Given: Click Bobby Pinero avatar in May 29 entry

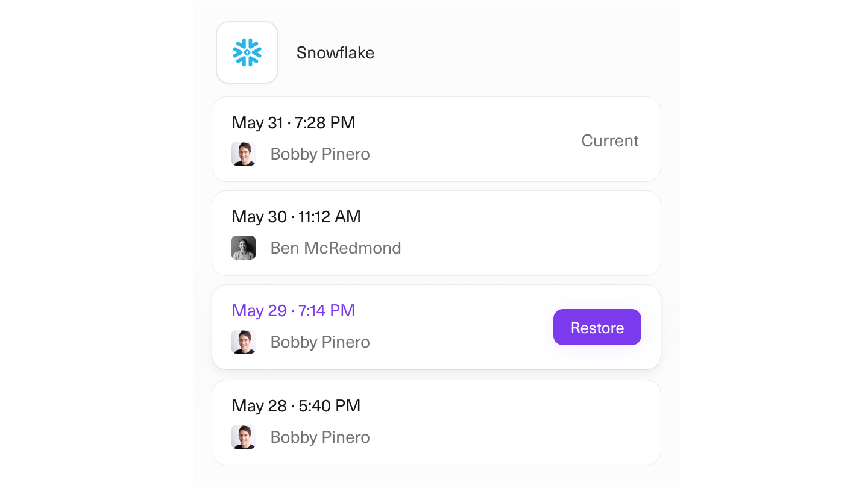Looking at the screenshot, I should tap(244, 342).
